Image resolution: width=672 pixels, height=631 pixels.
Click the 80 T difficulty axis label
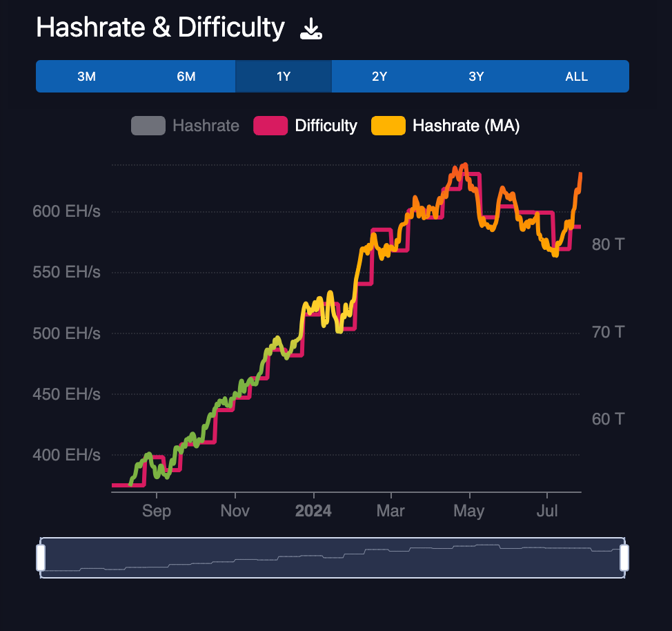tap(608, 244)
